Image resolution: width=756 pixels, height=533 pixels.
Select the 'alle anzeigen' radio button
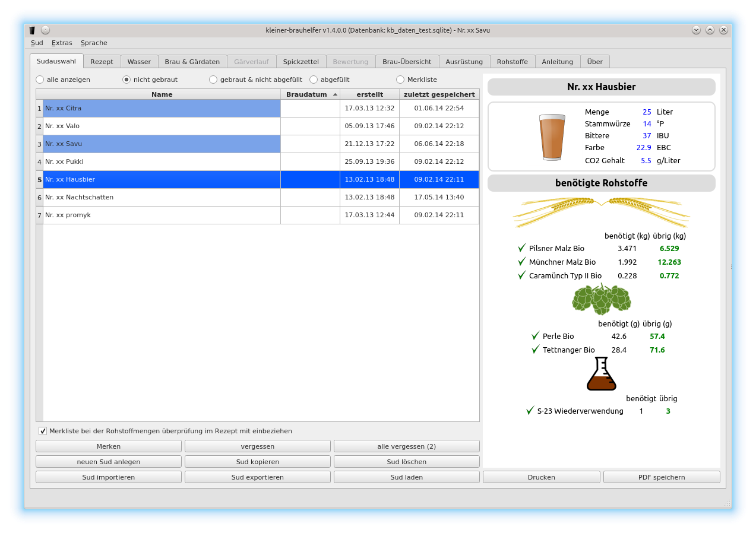40,80
